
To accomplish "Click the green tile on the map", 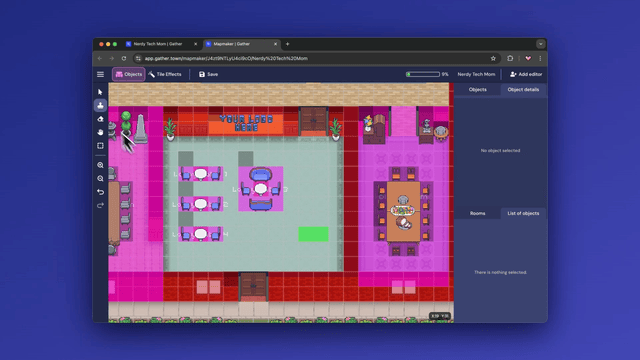I will (x=313, y=234).
